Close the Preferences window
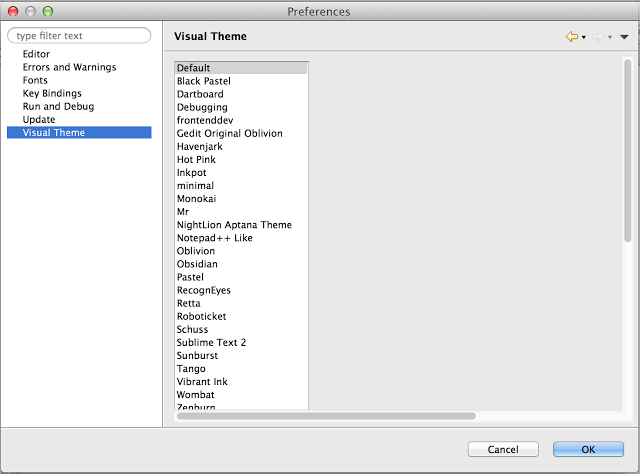Image resolution: width=640 pixels, height=474 pixels. (13, 11)
